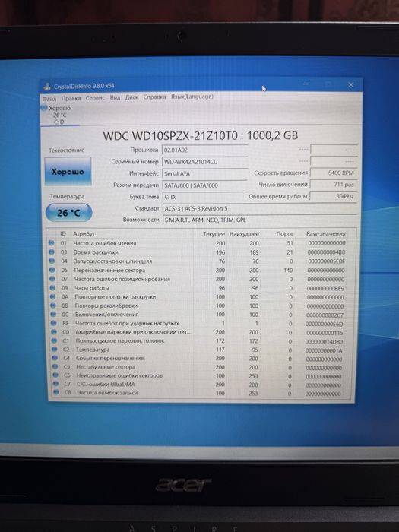Viewport: 399px width, 532px height.
Task: Open the Правка menu
Action: tap(71, 98)
